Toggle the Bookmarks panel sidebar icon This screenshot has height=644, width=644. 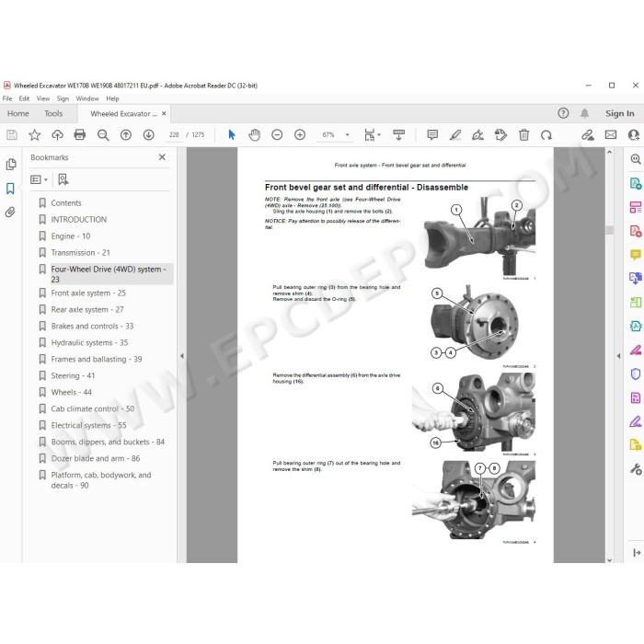pos(10,189)
